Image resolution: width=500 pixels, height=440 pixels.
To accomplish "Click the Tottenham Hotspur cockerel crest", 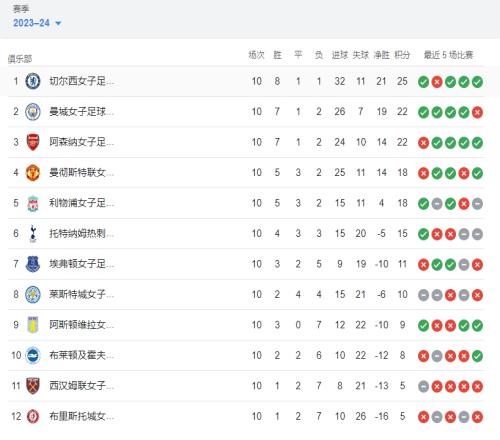I will click(33, 234).
